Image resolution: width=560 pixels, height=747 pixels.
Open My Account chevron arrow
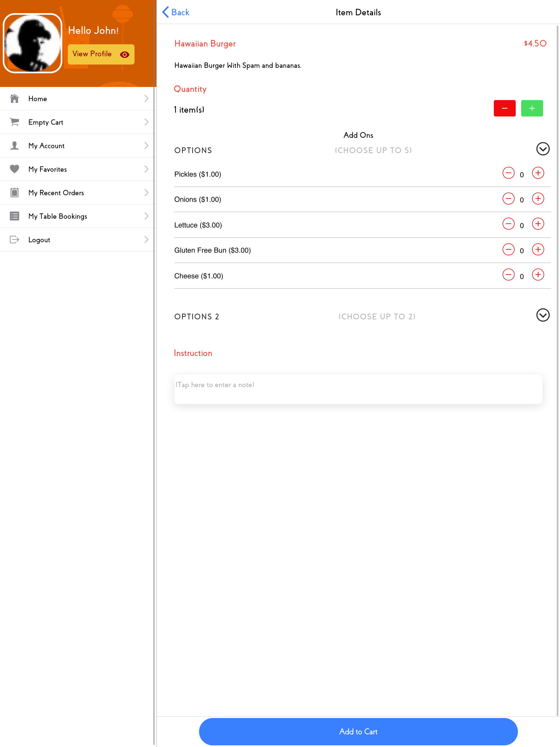pos(146,145)
